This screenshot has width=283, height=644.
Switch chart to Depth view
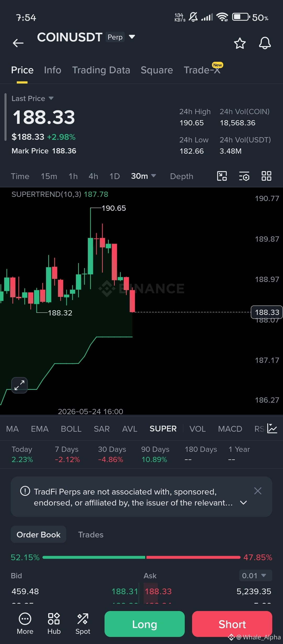182,176
